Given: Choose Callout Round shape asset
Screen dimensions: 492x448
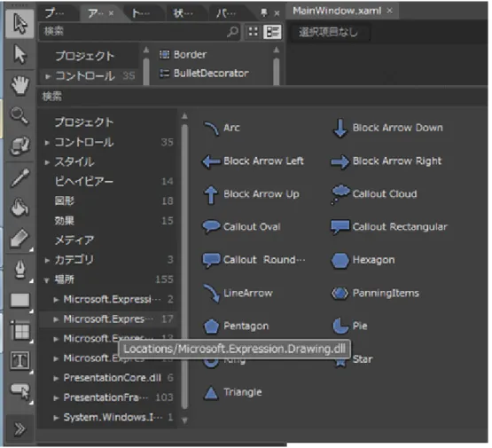Looking at the screenshot, I should [x=254, y=260].
